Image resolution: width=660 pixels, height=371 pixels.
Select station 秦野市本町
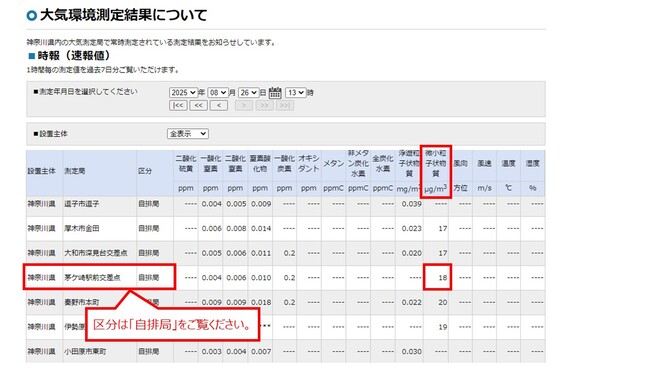point(82,302)
